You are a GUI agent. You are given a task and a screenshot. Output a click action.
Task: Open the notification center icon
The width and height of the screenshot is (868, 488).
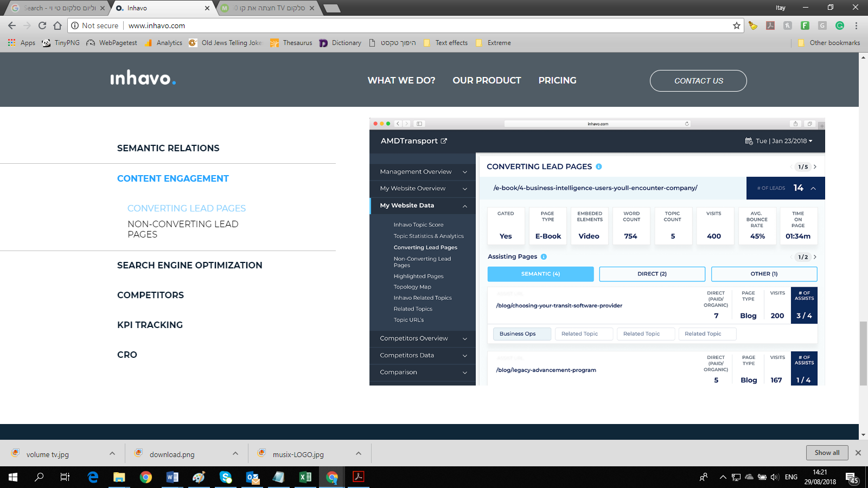tap(852, 478)
